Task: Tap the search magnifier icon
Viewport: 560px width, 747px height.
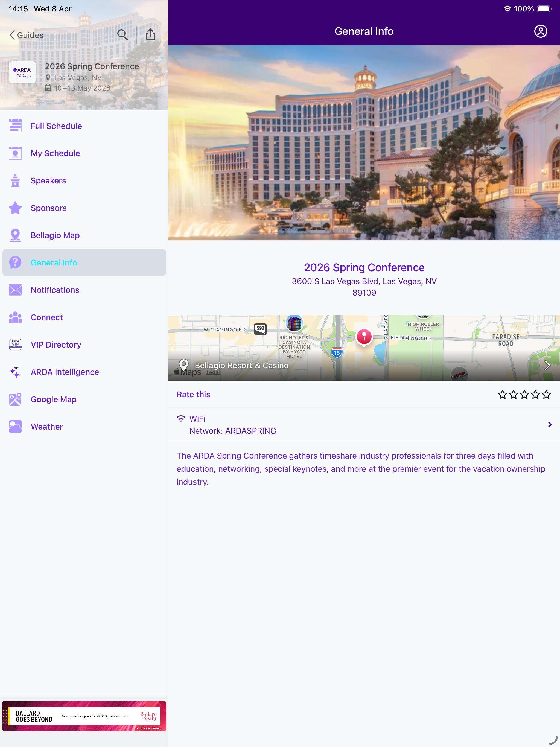Action: click(122, 35)
